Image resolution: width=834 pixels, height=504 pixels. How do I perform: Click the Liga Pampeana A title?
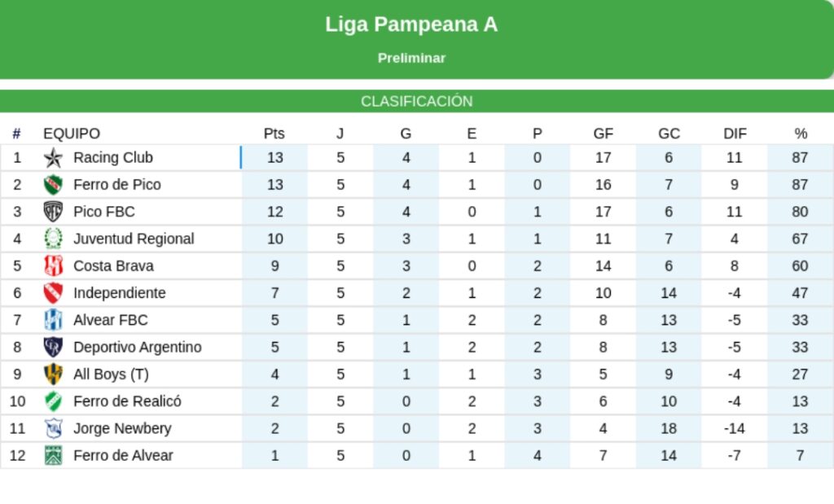tap(411, 24)
